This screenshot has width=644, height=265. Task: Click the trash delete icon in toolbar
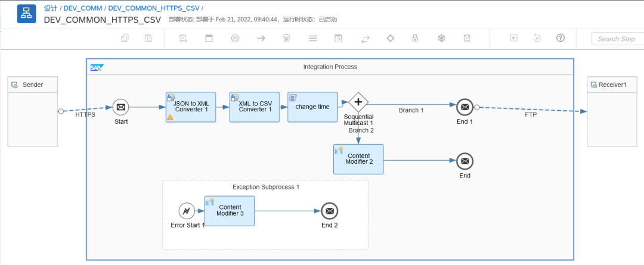click(286, 38)
